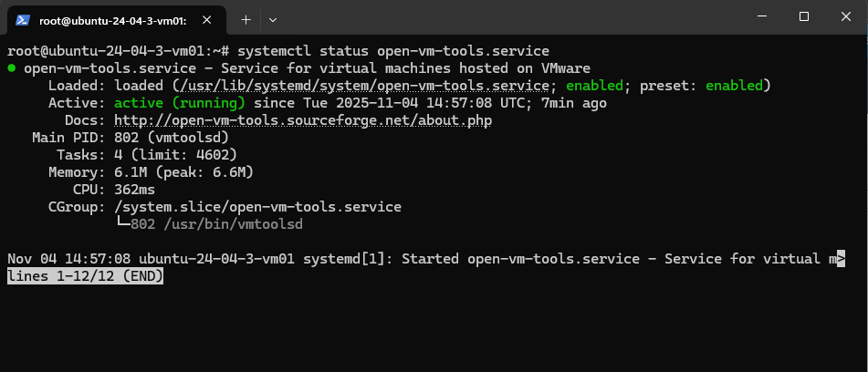Click the CGroup tree entry /usr/bin/vmtoolsd
The image size is (868, 372).
point(242,224)
